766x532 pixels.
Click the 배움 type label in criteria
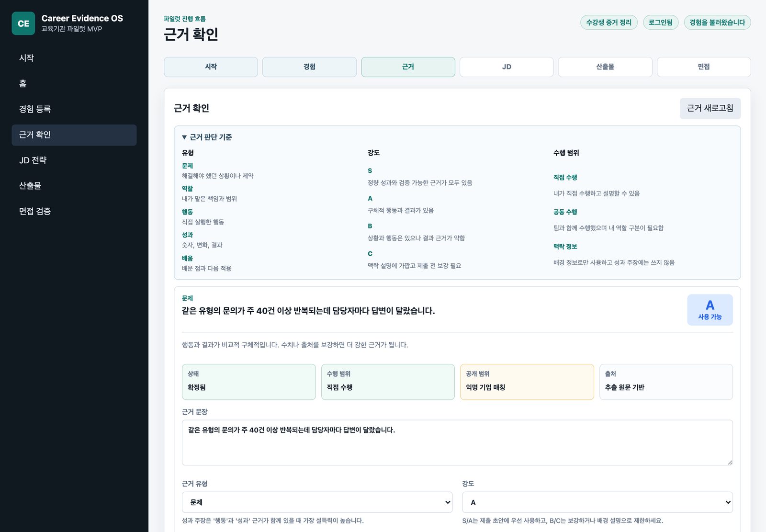coord(187,258)
